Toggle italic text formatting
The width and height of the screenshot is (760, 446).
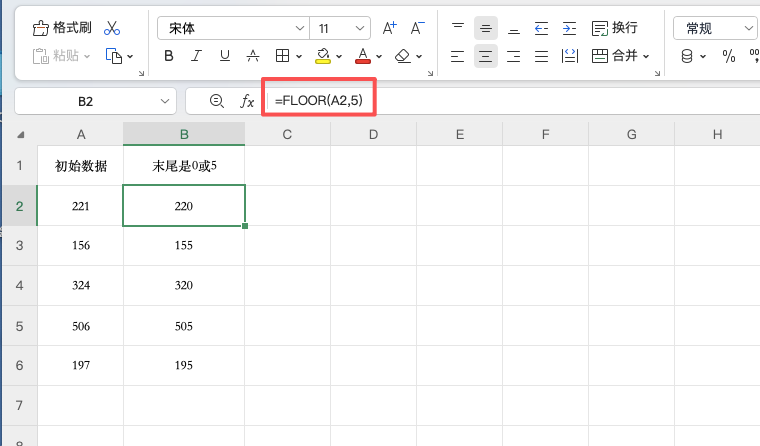197,56
